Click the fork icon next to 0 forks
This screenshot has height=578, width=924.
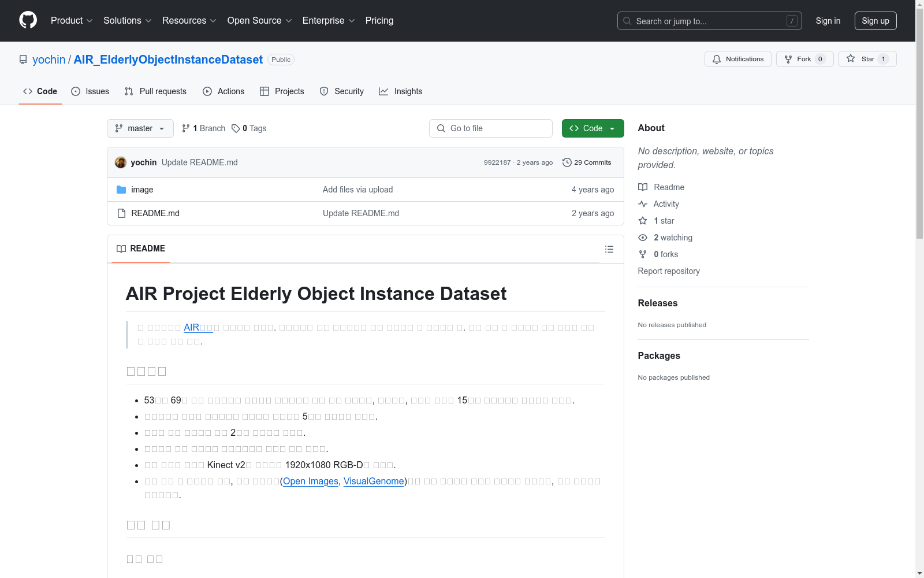click(x=643, y=254)
